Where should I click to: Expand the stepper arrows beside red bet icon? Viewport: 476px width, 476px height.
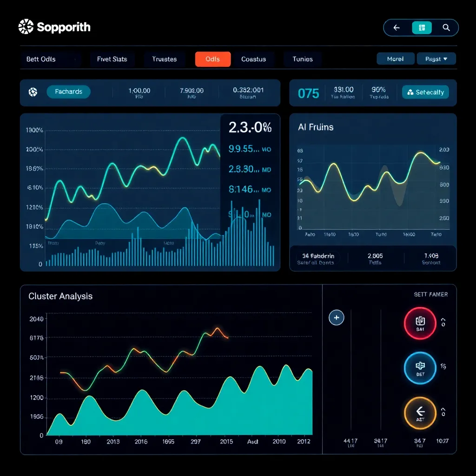point(443,322)
